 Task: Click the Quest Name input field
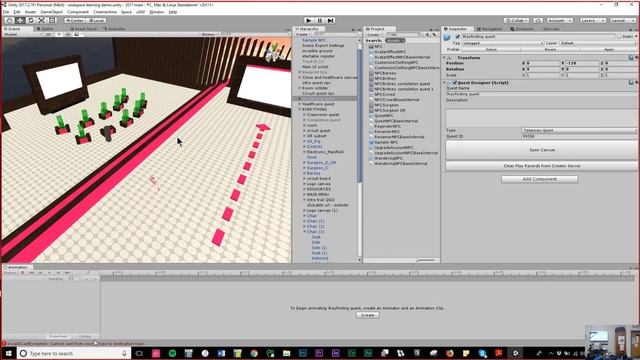[x=542, y=94]
